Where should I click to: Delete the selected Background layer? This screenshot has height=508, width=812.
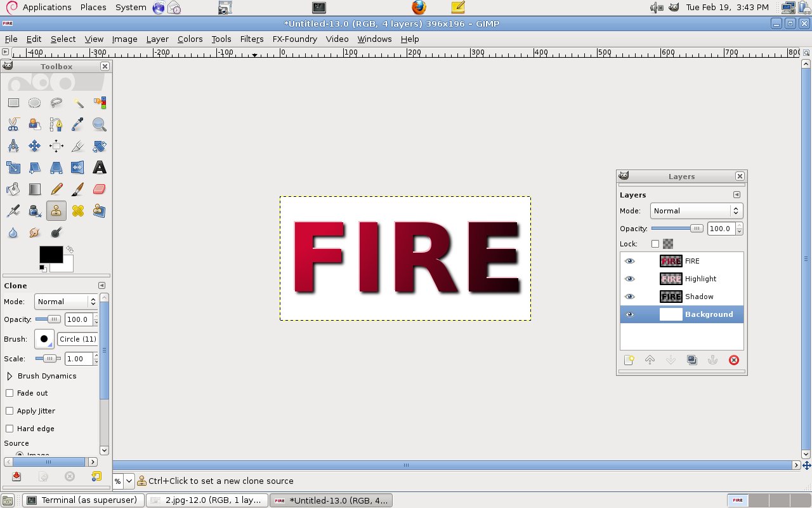(734, 360)
